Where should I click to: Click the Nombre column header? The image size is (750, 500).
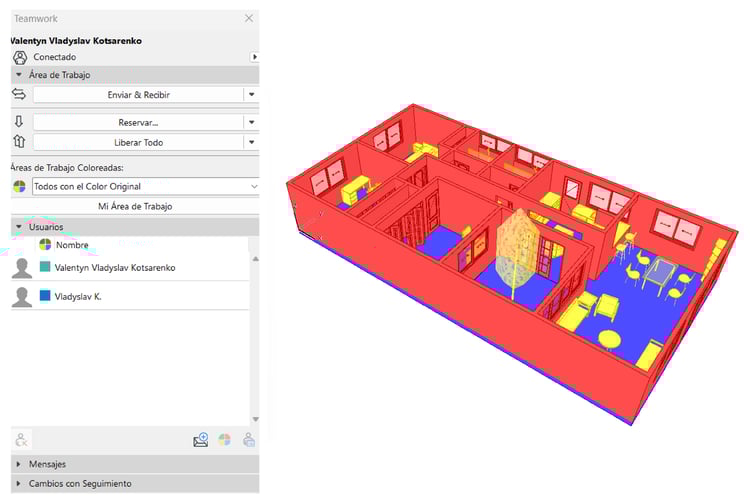click(x=72, y=245)
